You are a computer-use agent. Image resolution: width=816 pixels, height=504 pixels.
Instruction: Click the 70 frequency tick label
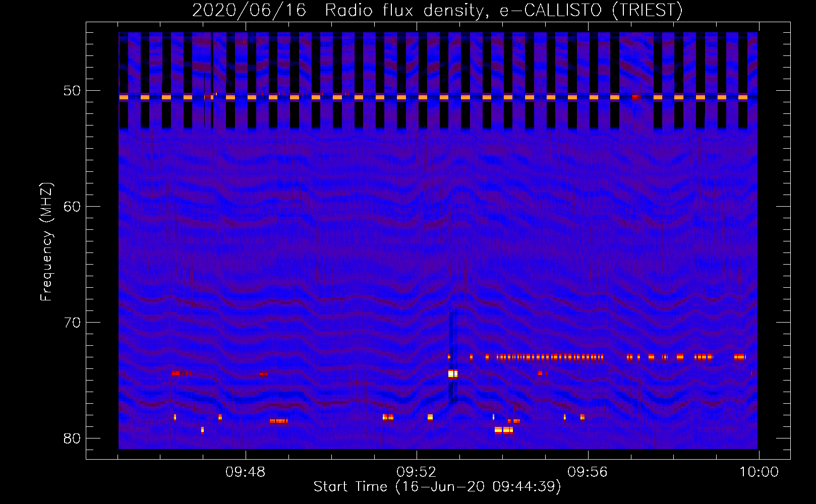[x=73, y=322]
